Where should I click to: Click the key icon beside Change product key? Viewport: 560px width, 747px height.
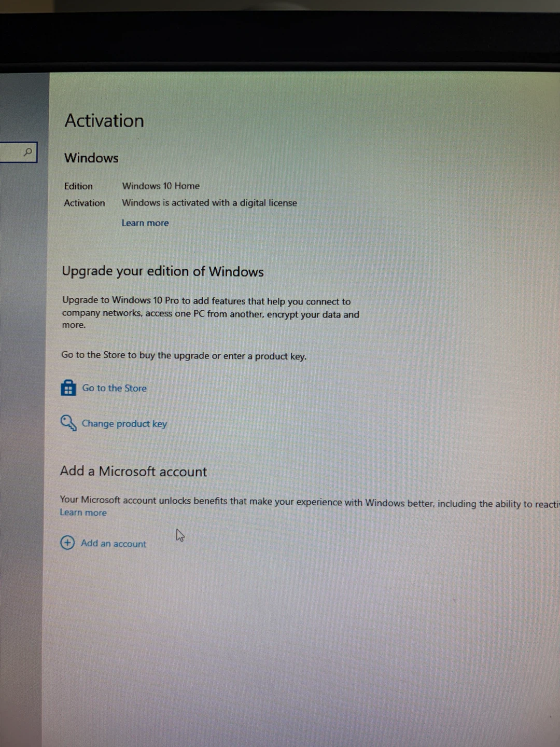(x=68, y=423)
